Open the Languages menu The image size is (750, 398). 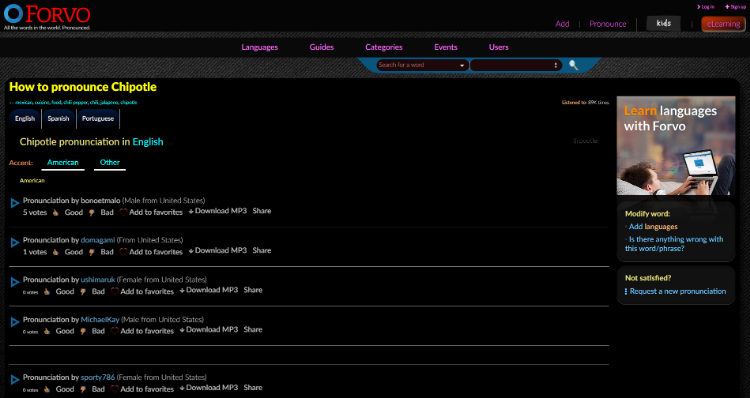259,47
